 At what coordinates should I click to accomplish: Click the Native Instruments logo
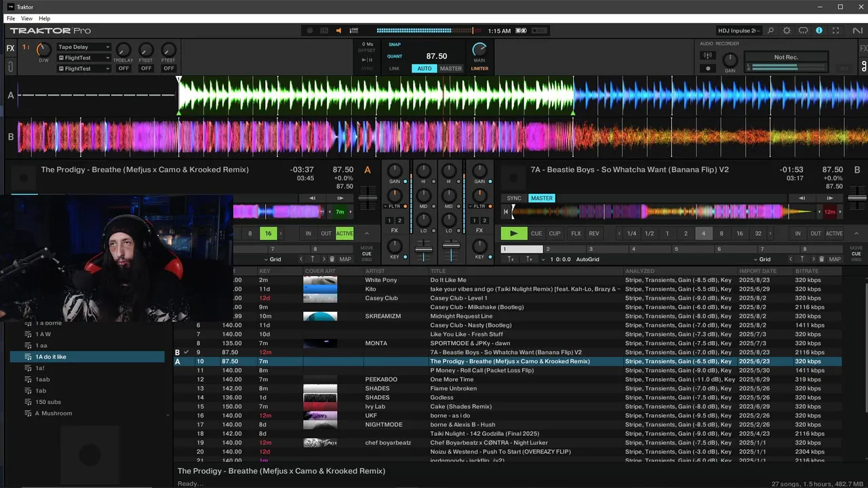pyautogui.click(x=857, y=30)
